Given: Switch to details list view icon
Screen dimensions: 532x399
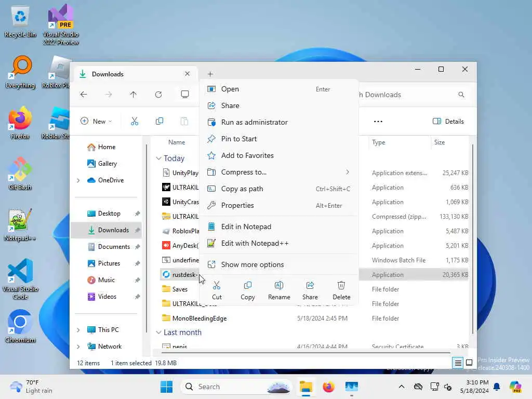Looking at the screenshot, I should 458,363.
